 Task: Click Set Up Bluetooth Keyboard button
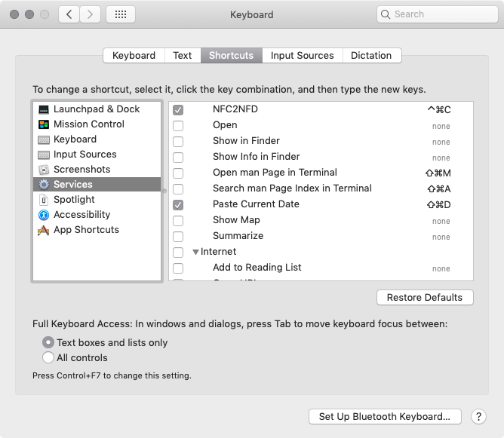pos(384,416)
